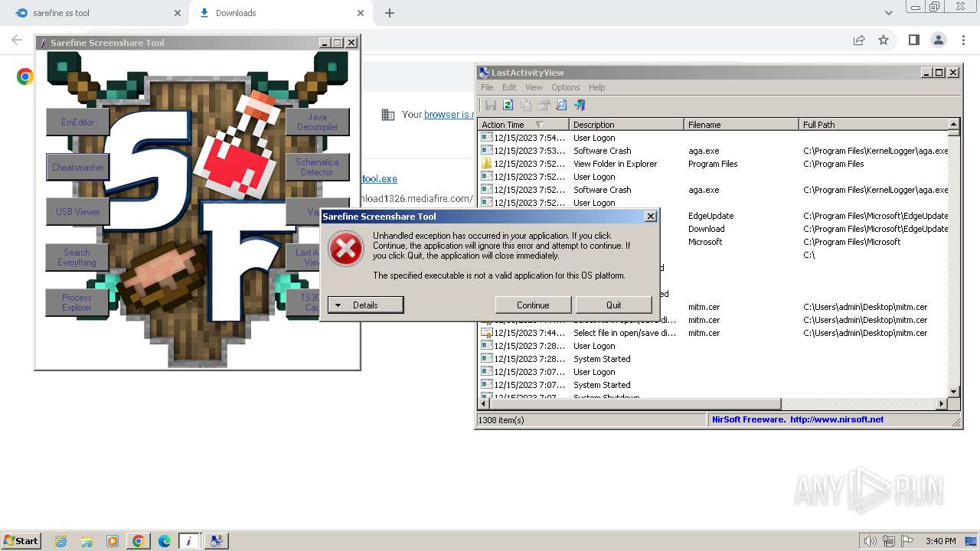The width and height of the screenshot is (980, 551).
Task: Click the volume speaker tray icon
Action: point(870,541)
